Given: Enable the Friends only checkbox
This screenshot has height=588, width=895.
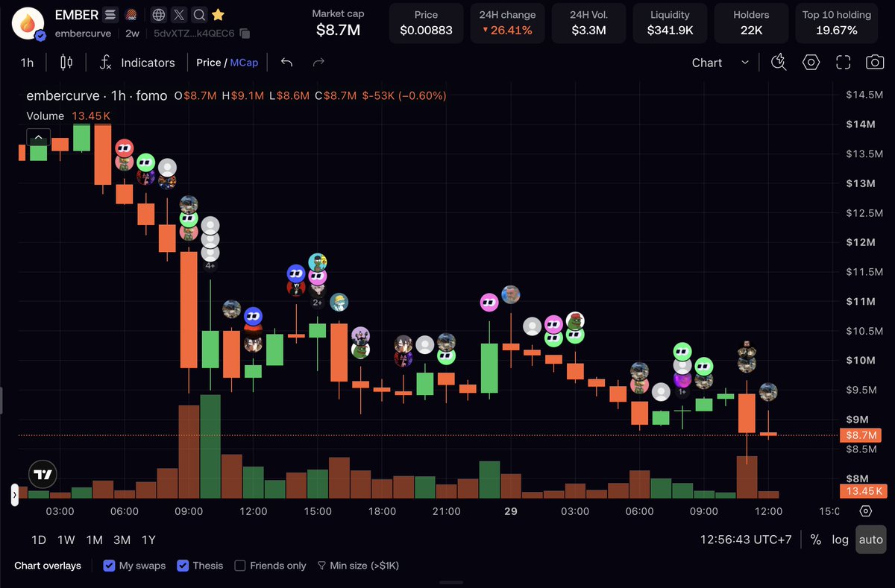Looking at the screenshot, I should tap(240, 566).
